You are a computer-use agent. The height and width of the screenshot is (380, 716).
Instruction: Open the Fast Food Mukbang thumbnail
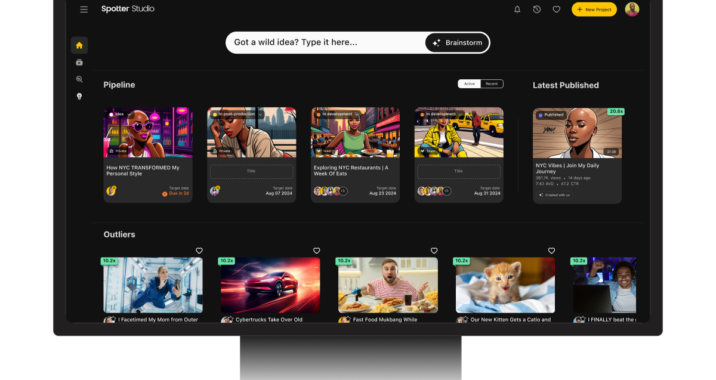388,285
